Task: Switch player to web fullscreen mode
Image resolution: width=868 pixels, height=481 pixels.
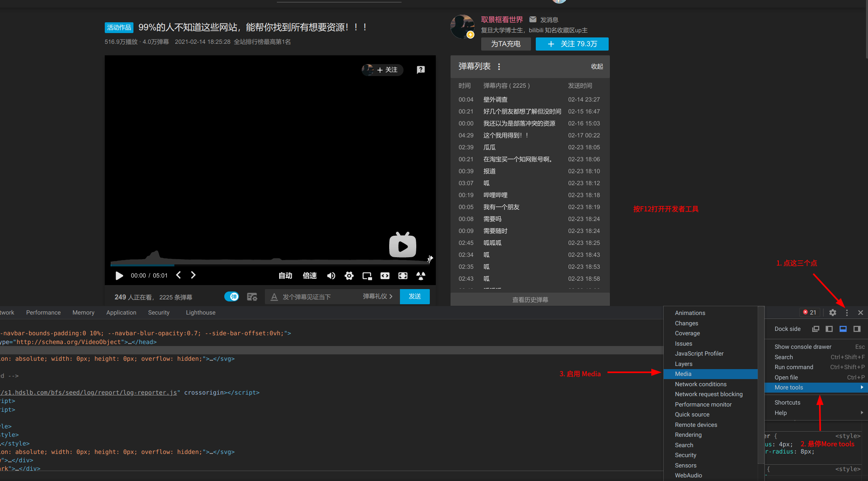Action: point(385,276)
